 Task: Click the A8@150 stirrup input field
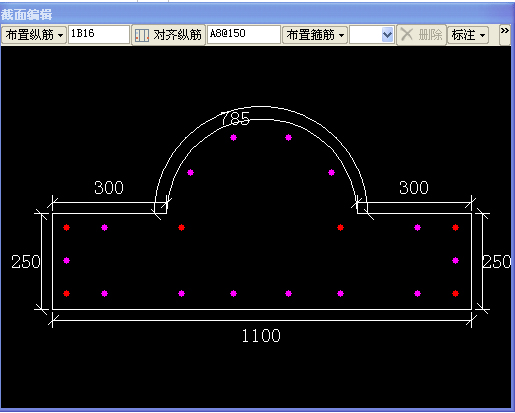click(x=244, y=35)
